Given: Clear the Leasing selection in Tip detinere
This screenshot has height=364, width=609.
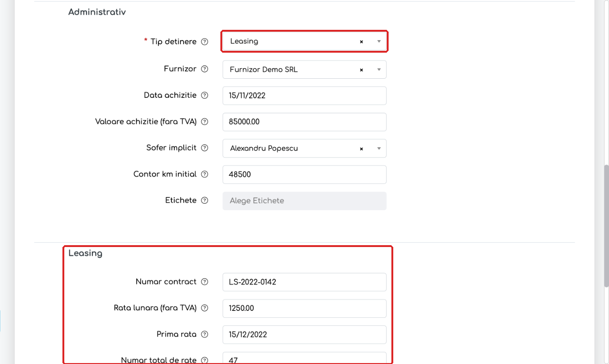Looking at the screenshot, I should point(361,41).
